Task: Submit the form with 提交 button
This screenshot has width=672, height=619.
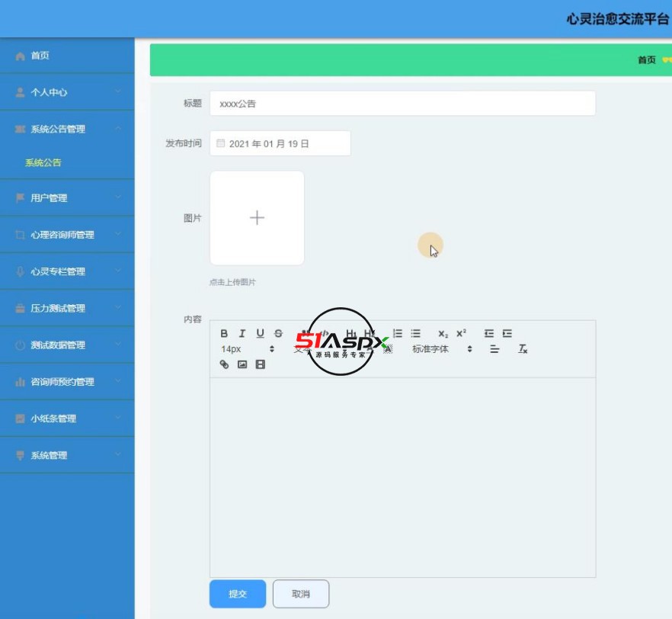Action: click(238, 594)
